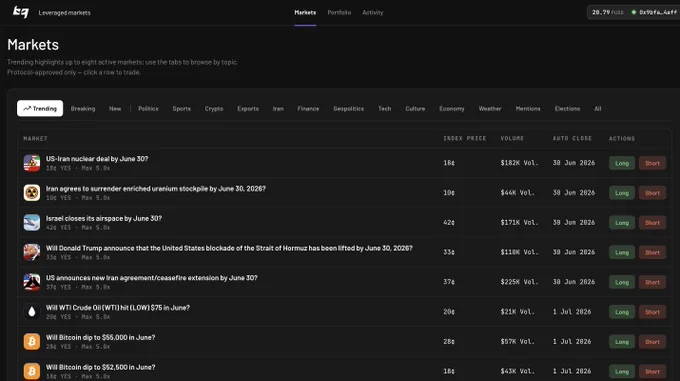Select the Geopolitics category tab
Viewport: 680px width, 381px height.
tap(349, 108)
